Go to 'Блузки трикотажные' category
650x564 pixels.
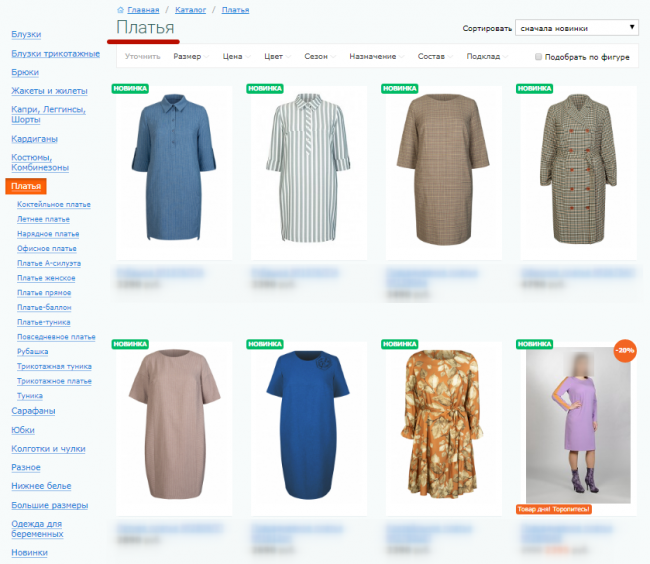(55, 53)
